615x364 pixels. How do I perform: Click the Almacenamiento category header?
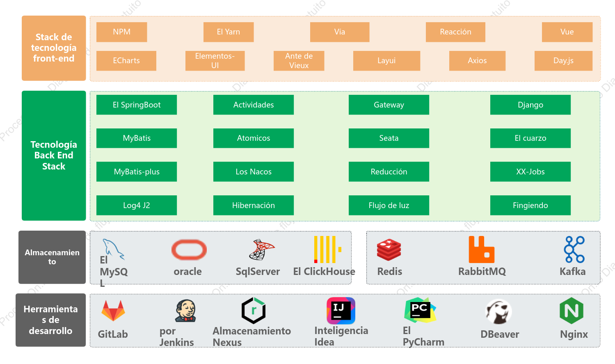click(x=52, y=257)
